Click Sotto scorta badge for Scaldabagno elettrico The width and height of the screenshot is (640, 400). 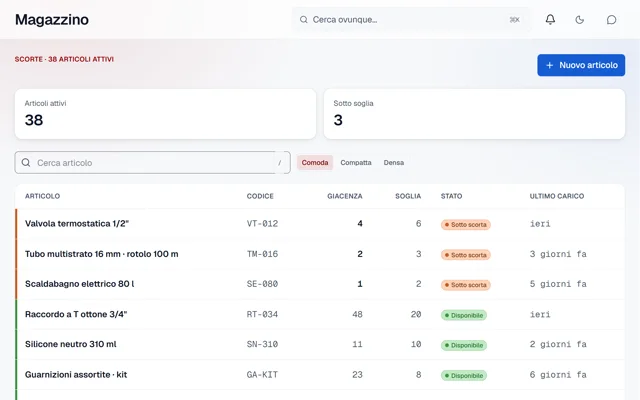[x=466, y=285]
